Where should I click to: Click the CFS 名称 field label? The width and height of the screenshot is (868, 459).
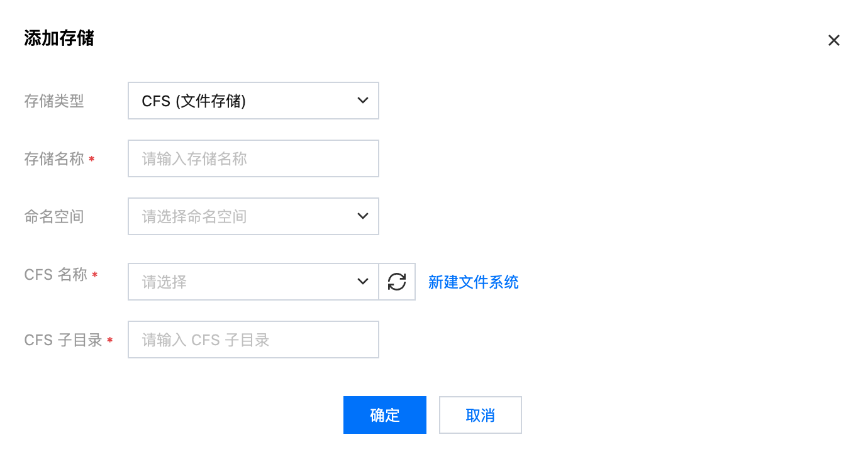[x=56, y=275]
